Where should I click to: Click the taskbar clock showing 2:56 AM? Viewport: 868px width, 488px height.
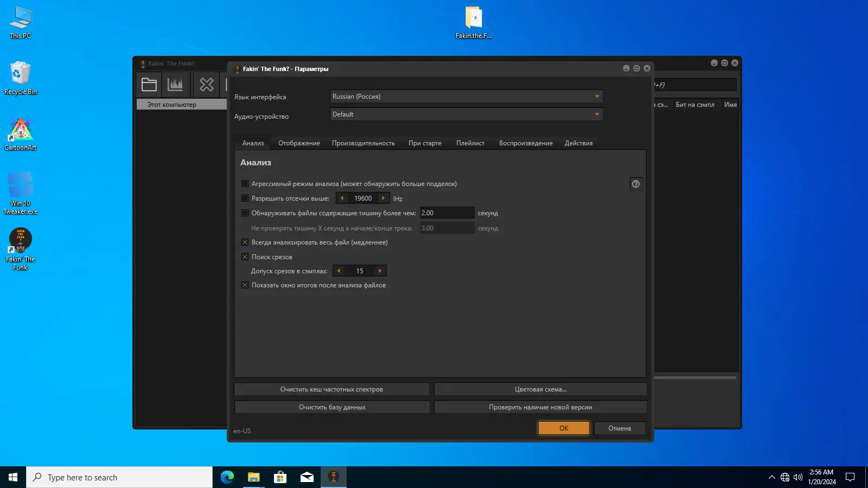(x=821, y=477)
